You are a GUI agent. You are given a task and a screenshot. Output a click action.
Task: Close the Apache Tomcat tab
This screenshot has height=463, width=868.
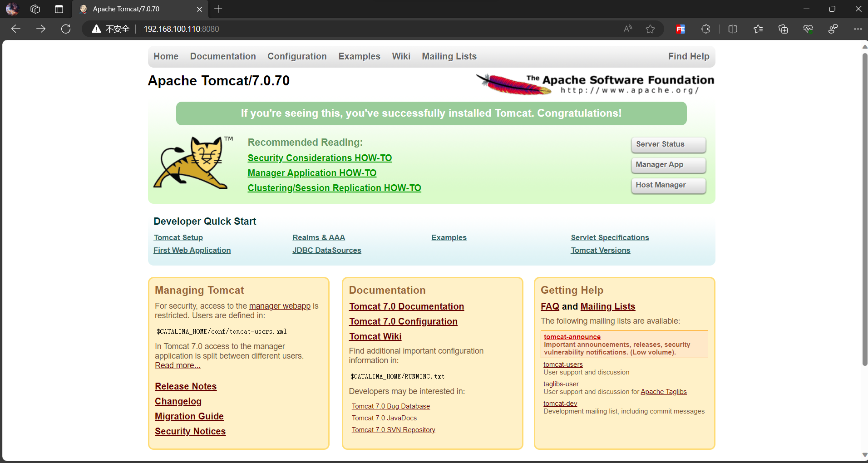click(x=199, y=9)
